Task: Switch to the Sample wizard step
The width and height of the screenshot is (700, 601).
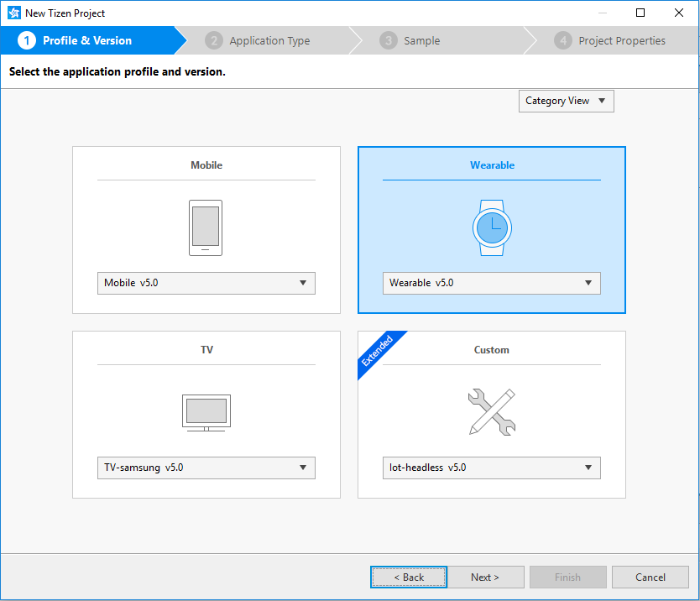Action: pos(421,40)
